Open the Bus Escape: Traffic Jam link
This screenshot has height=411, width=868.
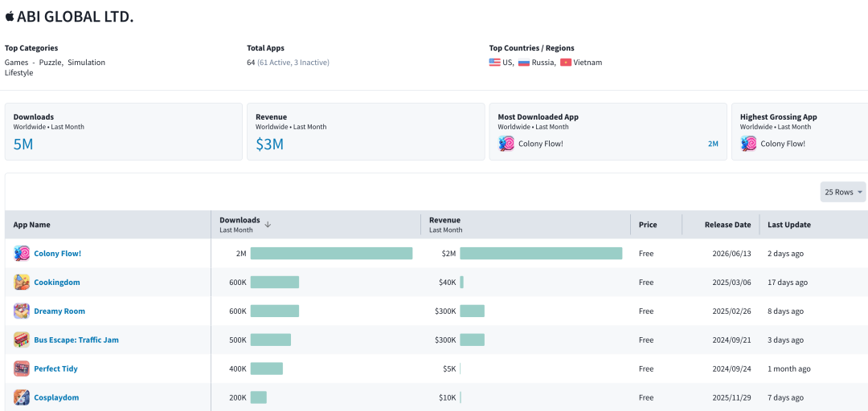[x=76, y=340]
